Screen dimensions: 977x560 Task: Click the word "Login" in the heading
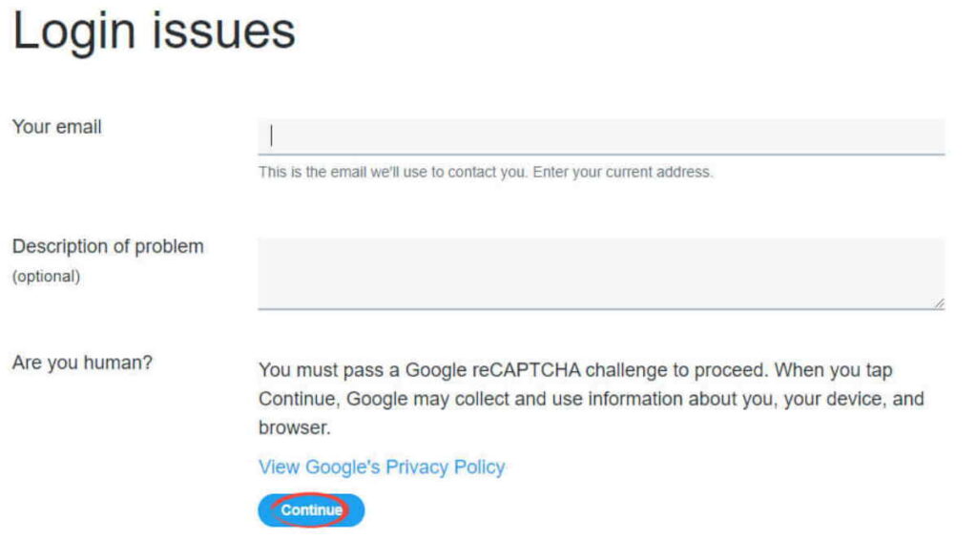[x=74, y=31]
